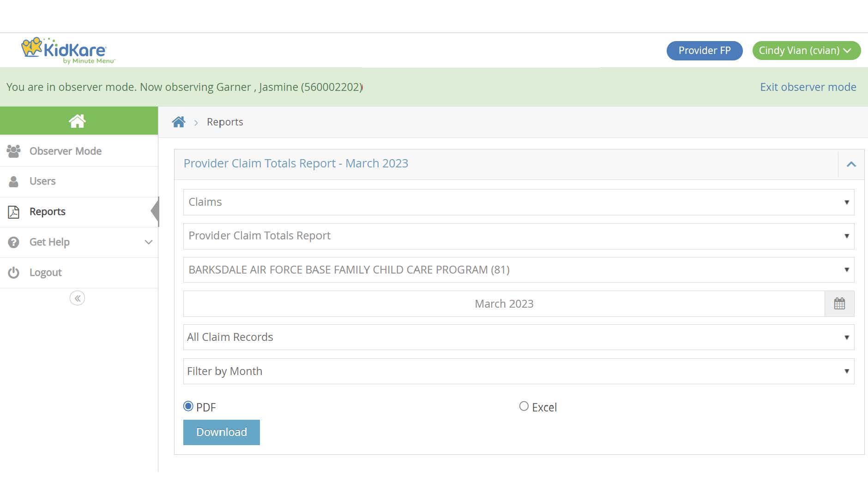Collapse the sidebar with double-chevron icon

coord(77,298)
